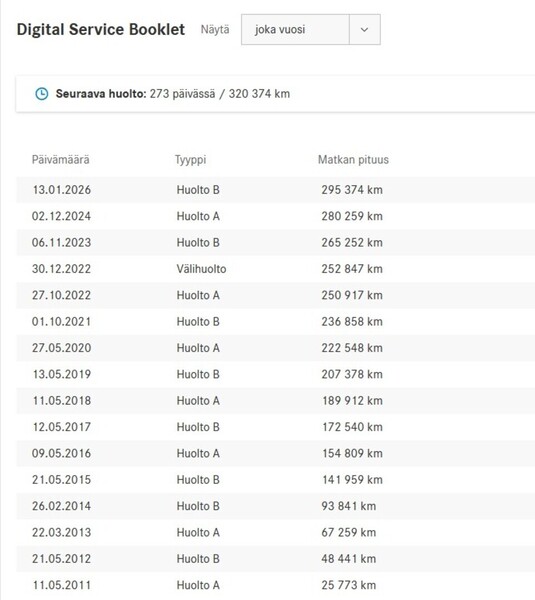Expand the dropdown chevron arrow
The height and width of the screenshot is (600, 535).
pos(364,29)
